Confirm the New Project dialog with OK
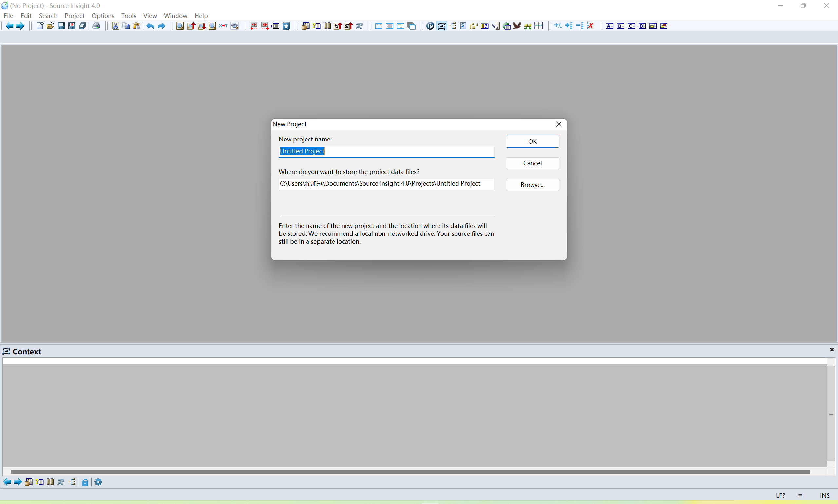The height and width of the screenshot is (504, 838). click(532, 141)
